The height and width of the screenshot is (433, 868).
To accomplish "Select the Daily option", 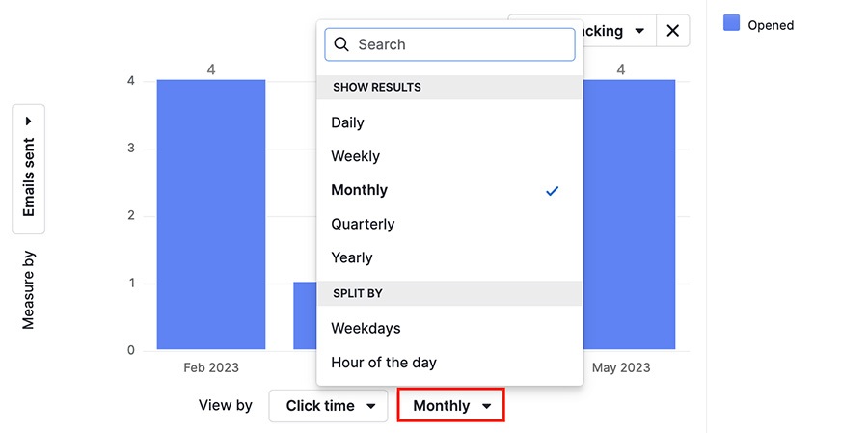I will 348,122.
